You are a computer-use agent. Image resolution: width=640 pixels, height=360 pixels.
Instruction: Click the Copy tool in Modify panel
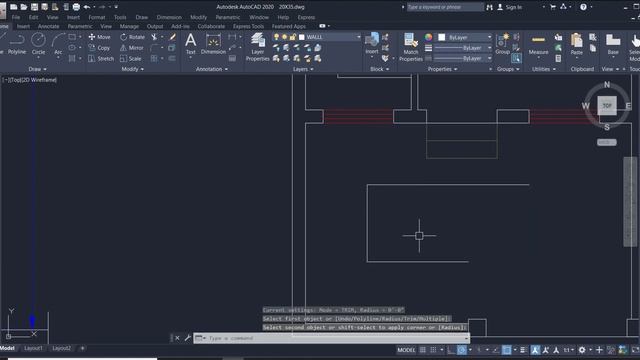click(x=99, y=48)
